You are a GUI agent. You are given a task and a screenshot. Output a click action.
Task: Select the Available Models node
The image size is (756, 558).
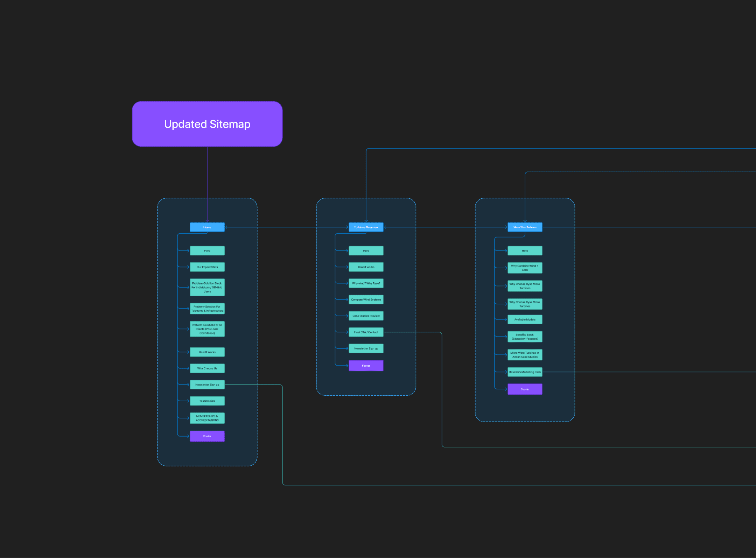[x=525, y=319]
